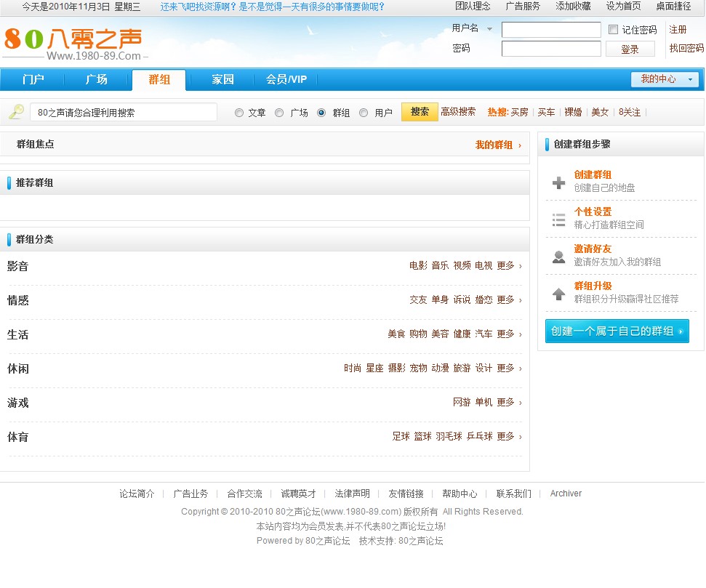Click the 80之声 site logo
This screenshot has width=706, height=588.
pyautogui.click(x=75, y=44)
